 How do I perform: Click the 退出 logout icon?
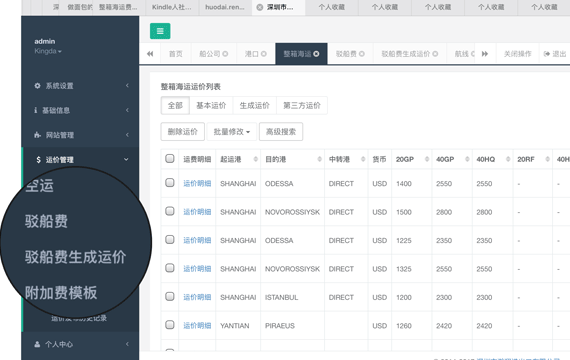tap(547, 54)
